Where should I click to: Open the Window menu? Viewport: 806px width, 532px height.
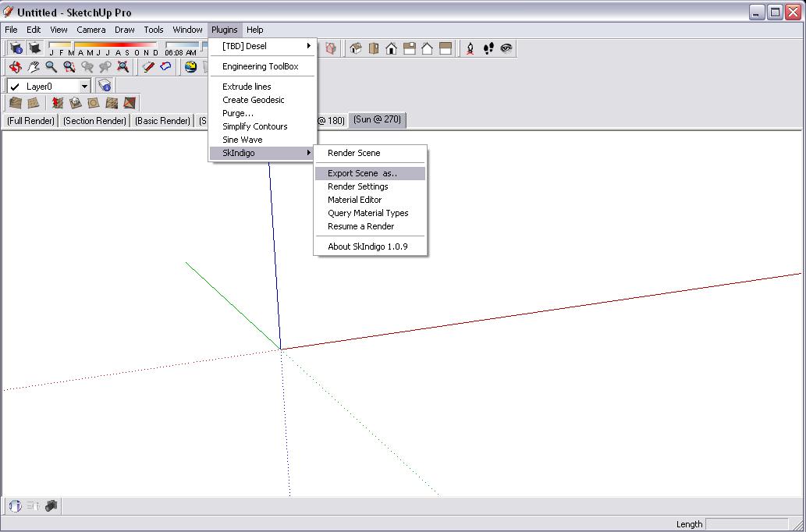coord(187,30)
